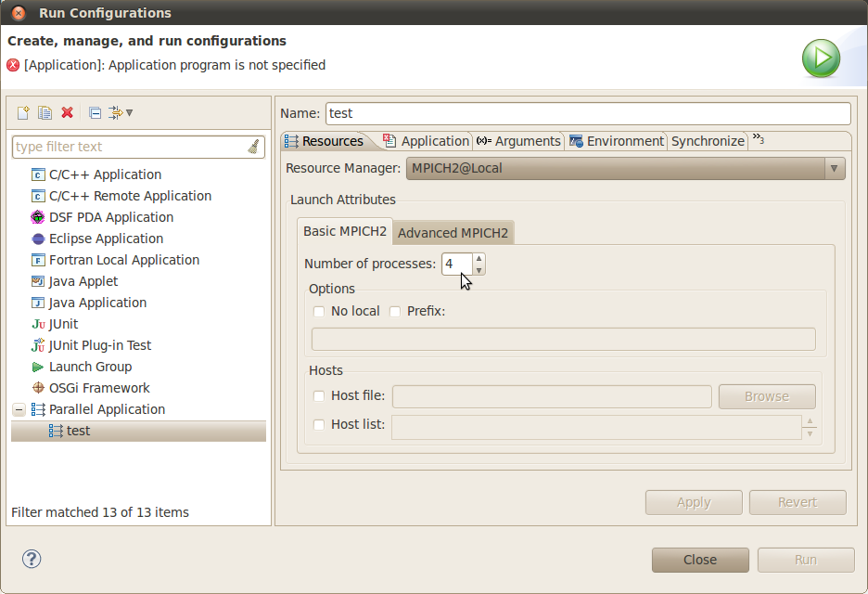Select the Basic MPICH2 tab

345,231
